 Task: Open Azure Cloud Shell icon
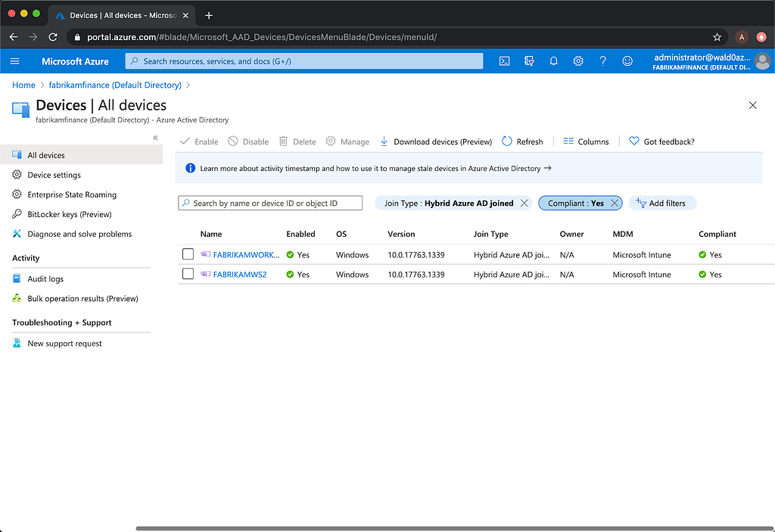(x=504, y=61)
